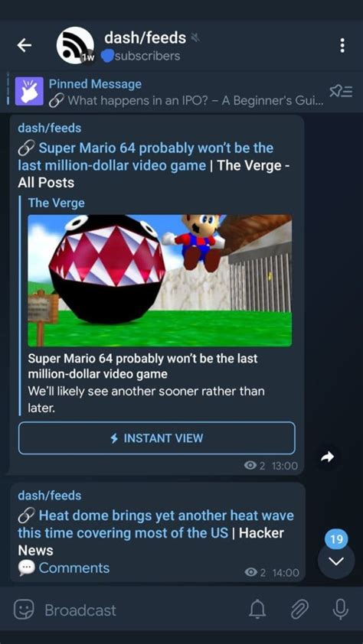Image resolution: width=363 pixels, height=644 pixels.
Task: Show the pinned messages list icon
Action: pos(341,92)
